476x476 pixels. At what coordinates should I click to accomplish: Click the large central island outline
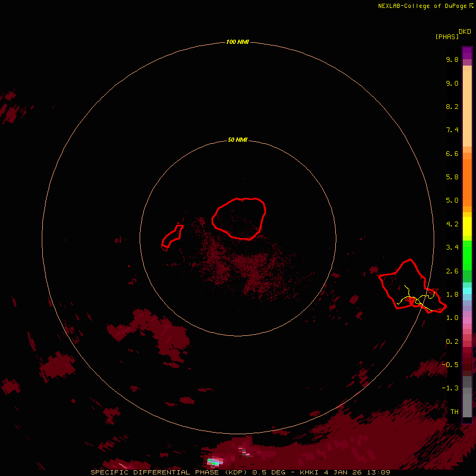pyautogui.click(x=239, y=218)
